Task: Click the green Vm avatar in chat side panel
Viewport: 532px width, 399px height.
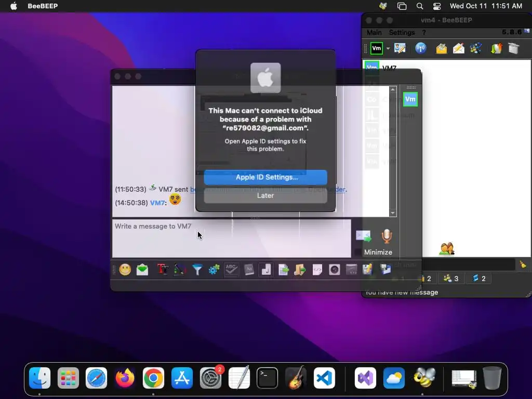Action: pyautogui.click(x=410, y=99)
